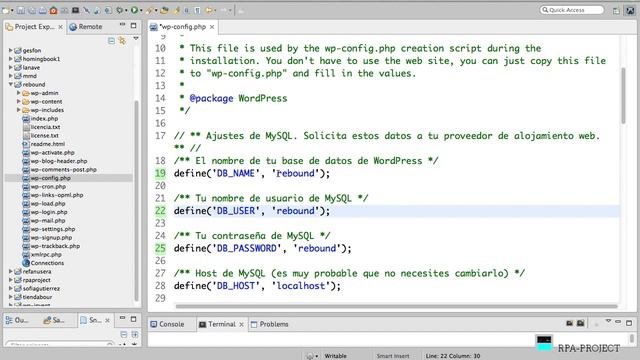The width and height of the screenshot is (640, 360).
Task: Switch to the Remote tab
Action: click(x=86, y=27)
